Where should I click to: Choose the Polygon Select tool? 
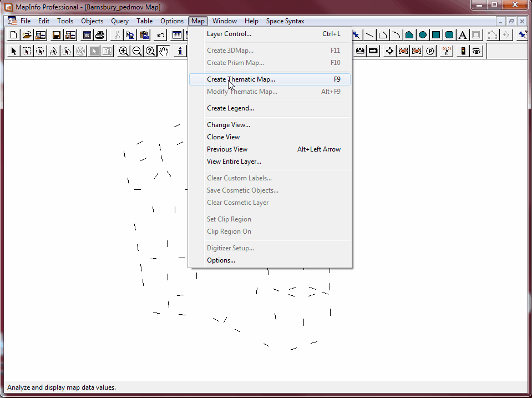coord(54,51)
